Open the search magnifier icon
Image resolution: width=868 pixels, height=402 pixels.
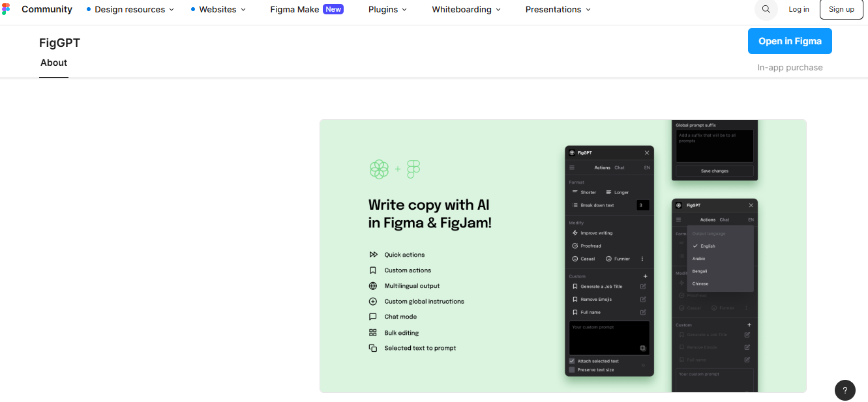coord(766,9)
